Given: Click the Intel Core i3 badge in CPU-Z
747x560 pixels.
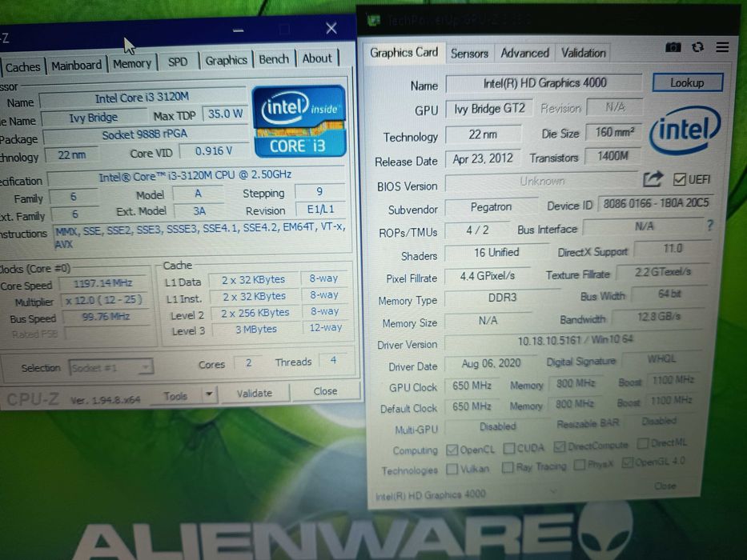Looking at the screenshot, I should click(299, 122).
